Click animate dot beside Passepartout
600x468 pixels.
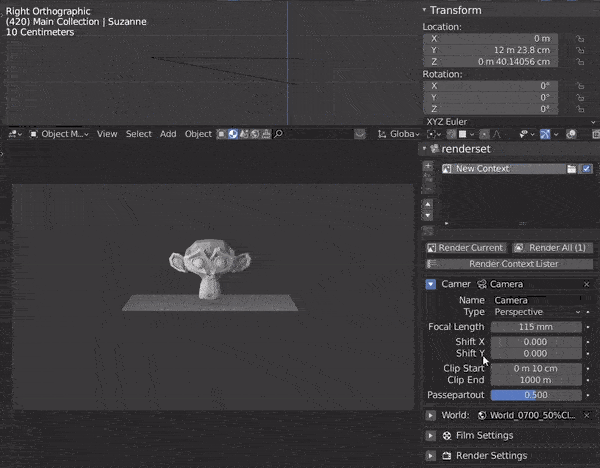588,395
